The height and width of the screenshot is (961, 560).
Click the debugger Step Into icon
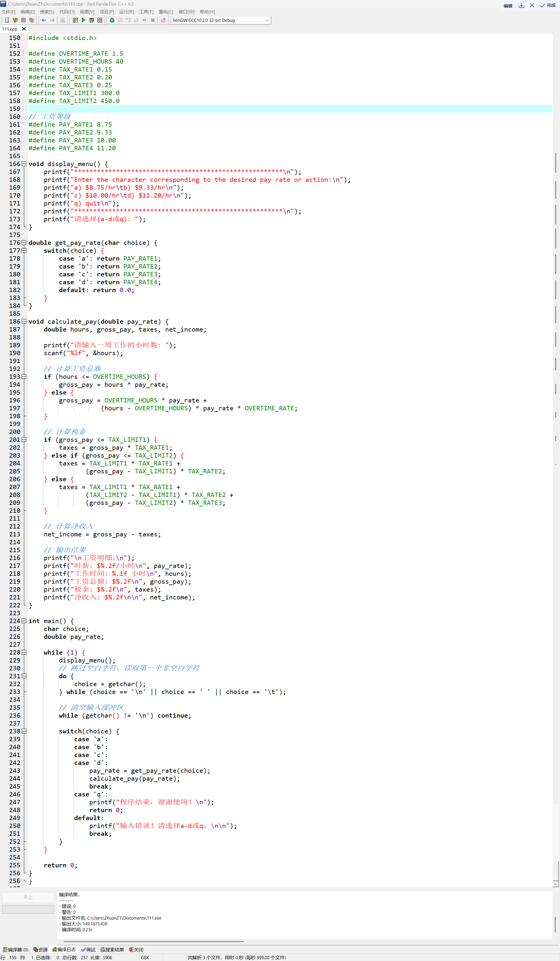[128, 20]
